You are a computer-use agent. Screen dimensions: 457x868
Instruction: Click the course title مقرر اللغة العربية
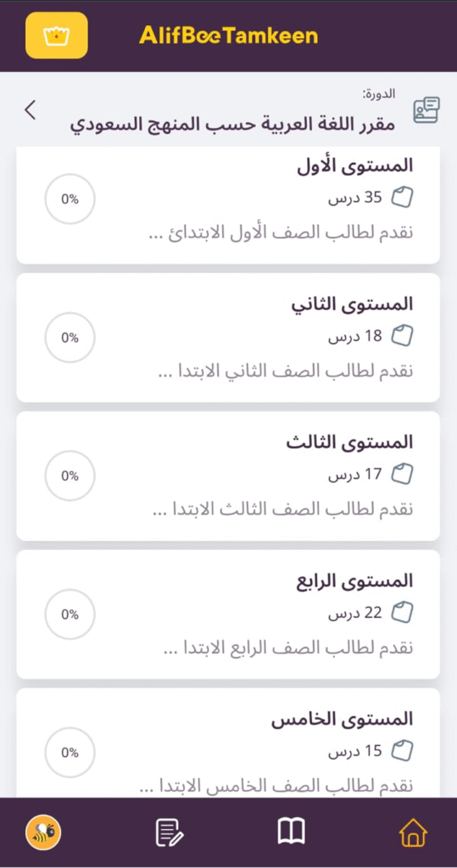coord(232,125)
